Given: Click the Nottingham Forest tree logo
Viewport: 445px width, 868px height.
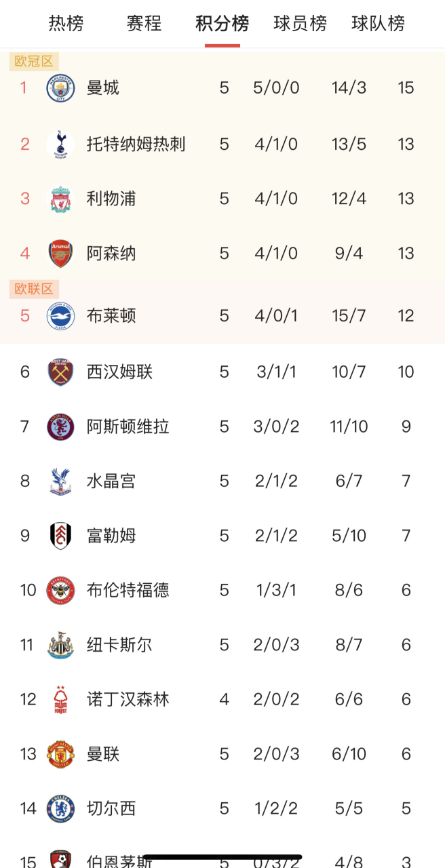Looking at the screenshot, I should coord(62,699).
